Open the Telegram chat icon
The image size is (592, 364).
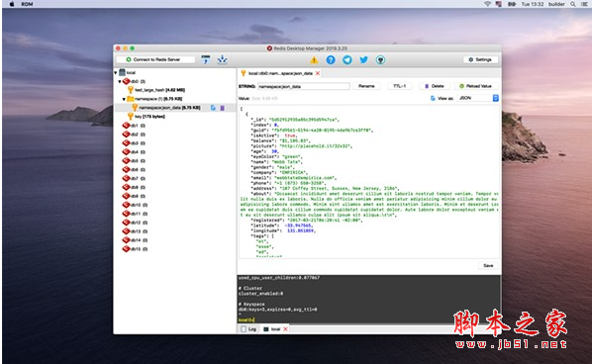point(346,60)
